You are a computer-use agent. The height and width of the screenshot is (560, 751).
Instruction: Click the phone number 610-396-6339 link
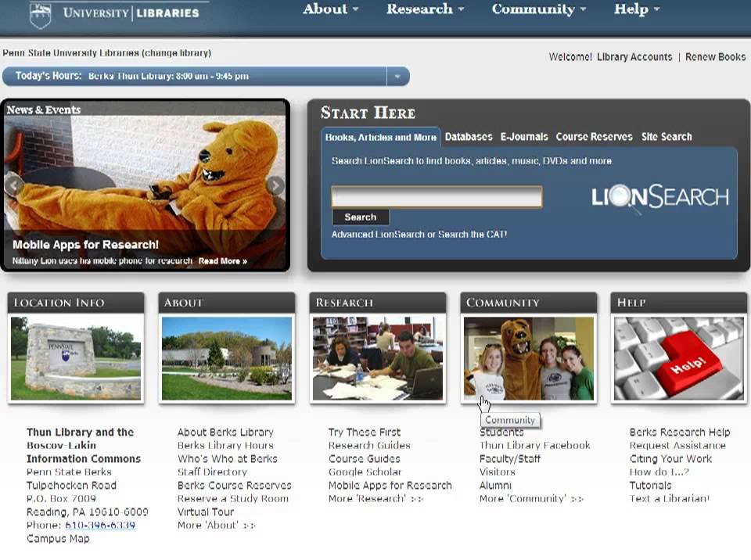[x=99, y=525]
